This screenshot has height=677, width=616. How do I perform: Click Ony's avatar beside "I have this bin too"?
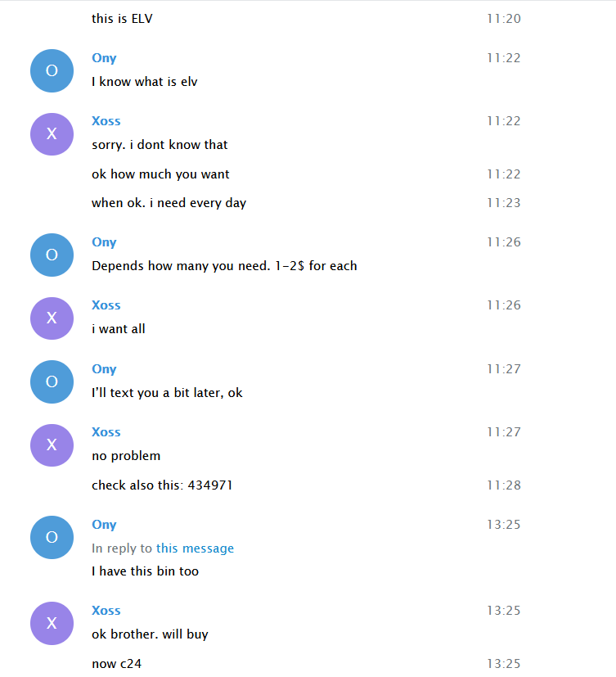[52, 537]
